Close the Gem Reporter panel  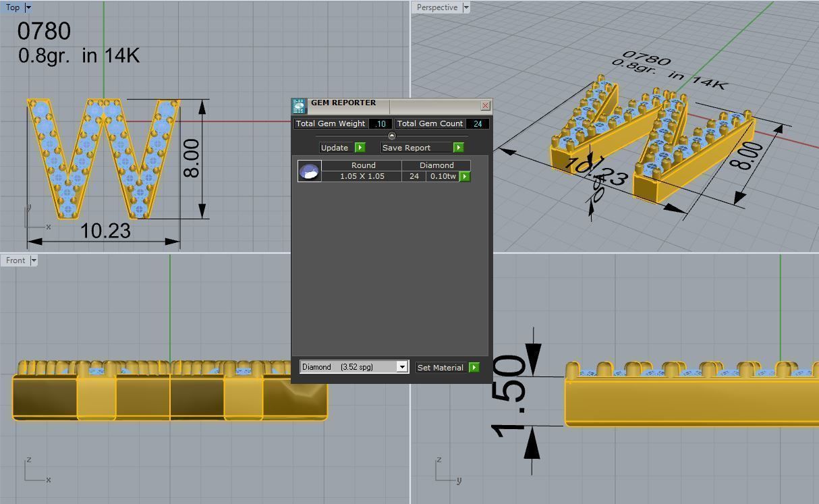coord(485,106)
